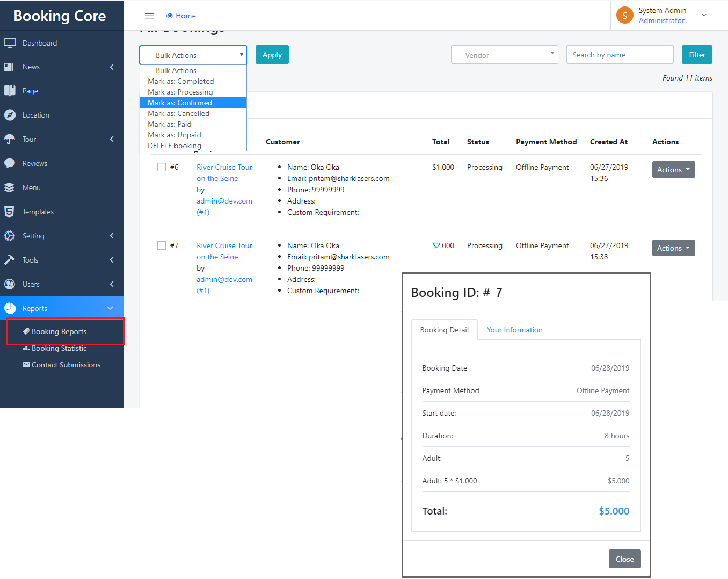Close the Booking ID dialog
The height and width of the screenshot is (579, 728).
pyautogui.click(x=624, y=559)
